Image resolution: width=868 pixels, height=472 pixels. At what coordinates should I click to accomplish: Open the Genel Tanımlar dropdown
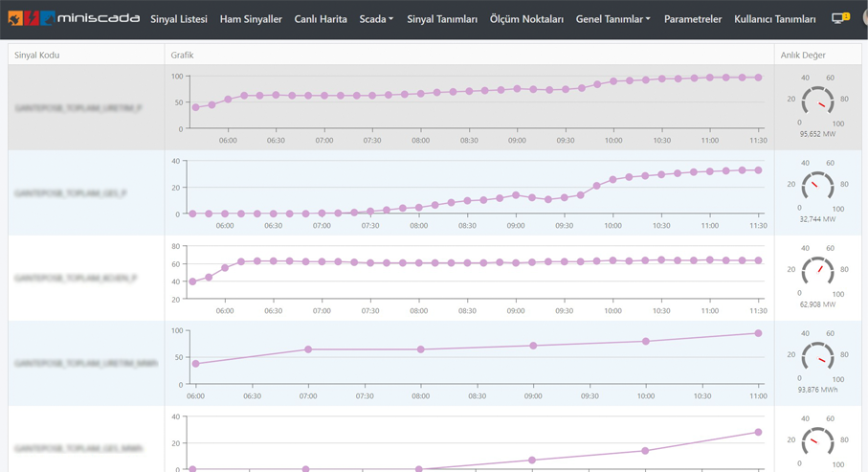click(612, 19)
